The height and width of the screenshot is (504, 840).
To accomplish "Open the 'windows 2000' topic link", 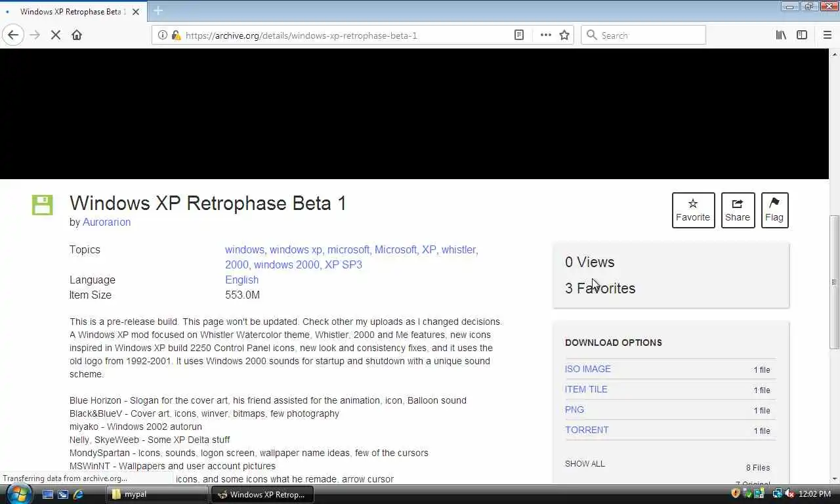I will coord(286,265).
